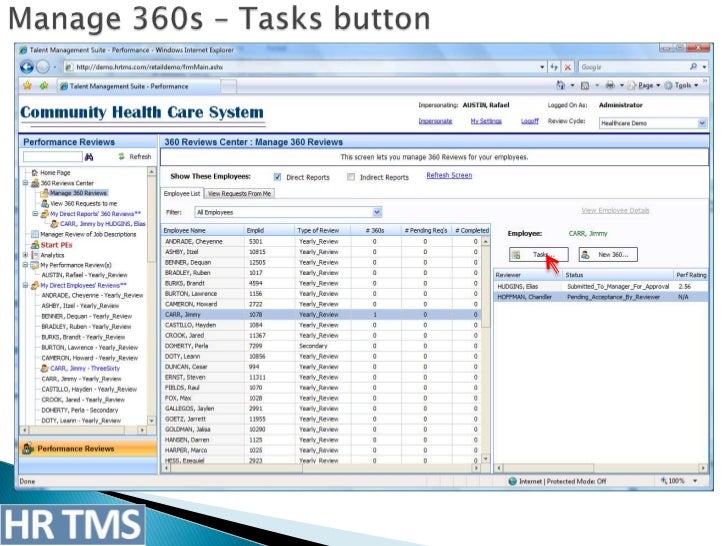Click the red Stop loading icon

(567, 67)
